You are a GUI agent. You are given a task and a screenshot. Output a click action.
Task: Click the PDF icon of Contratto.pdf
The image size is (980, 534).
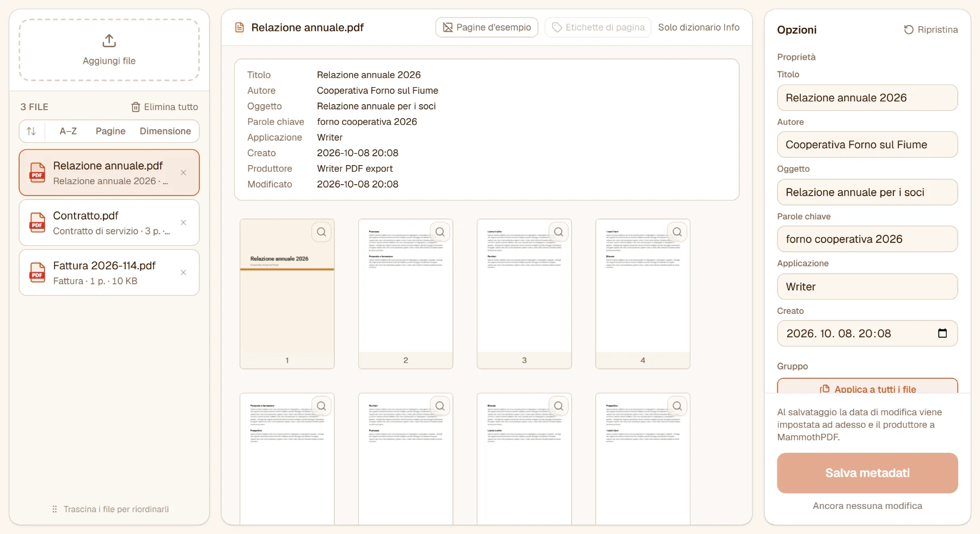[37, 222]
